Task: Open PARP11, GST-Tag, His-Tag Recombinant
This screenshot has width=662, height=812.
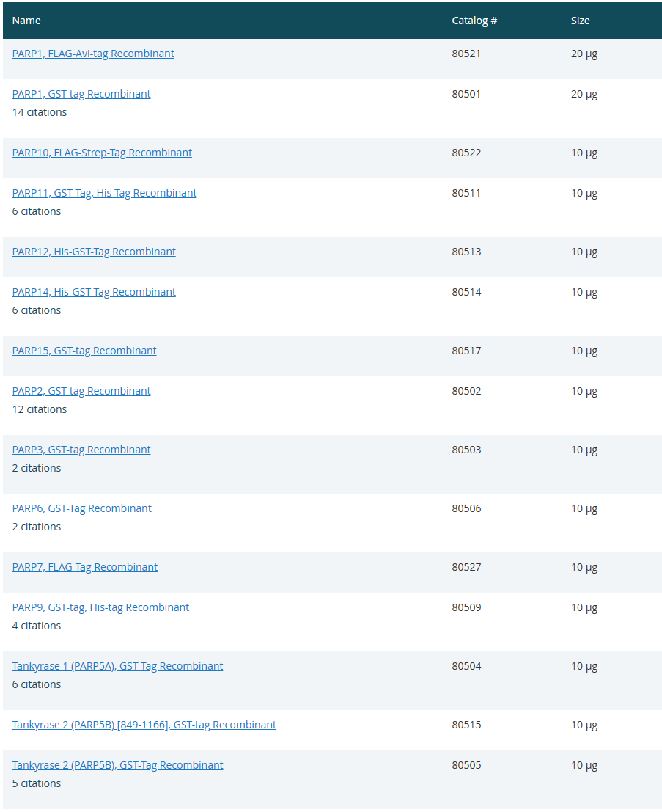Action: click(x=104, y=193)
